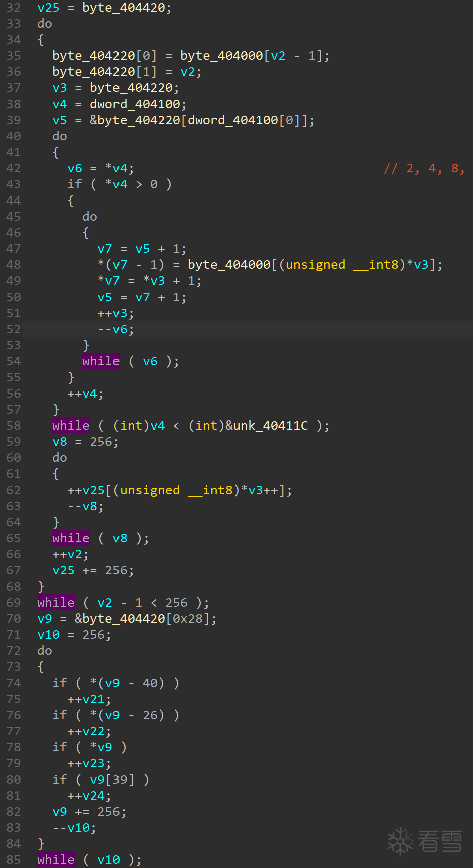Image resolution: width=473 pixels, height=868 pixels.
Task: Click the code '*v7 = *v3 + 1;'
Action: pyautogui.click(x=150, y=281)
